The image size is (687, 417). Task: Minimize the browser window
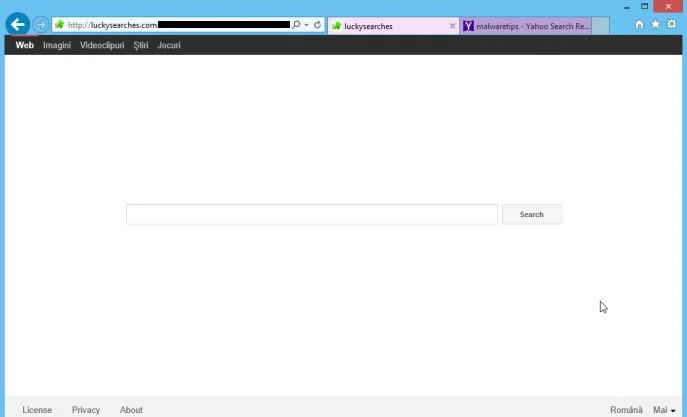(x=627, y=7)
